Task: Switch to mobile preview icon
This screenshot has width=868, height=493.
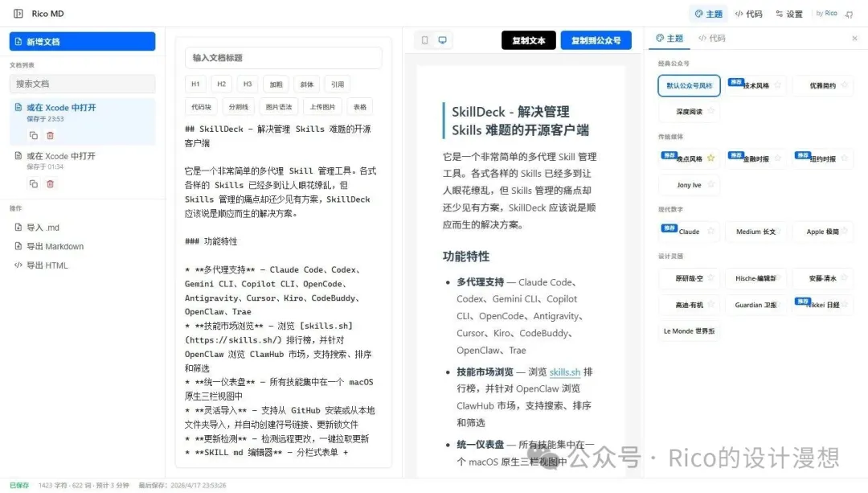Action: (x=424, y=40)
